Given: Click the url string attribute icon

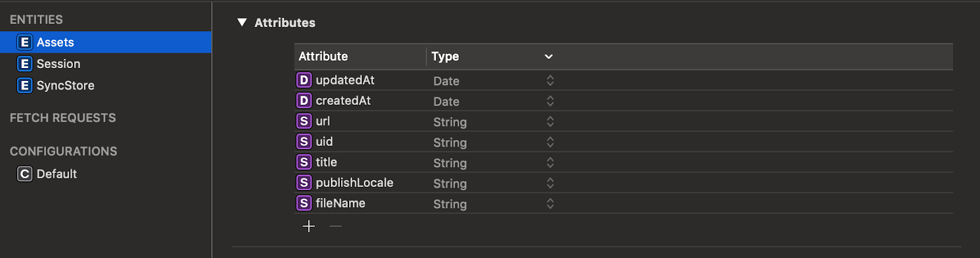Looking at the screenshot, I should pyautogui.click(x=304, y=121).
